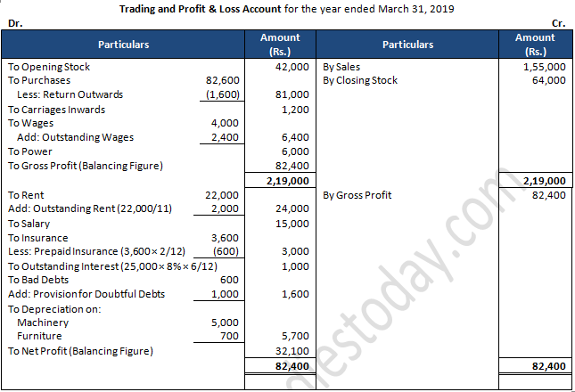
Task: Click the left Particulars column header
Action: [x=123, y=45]
